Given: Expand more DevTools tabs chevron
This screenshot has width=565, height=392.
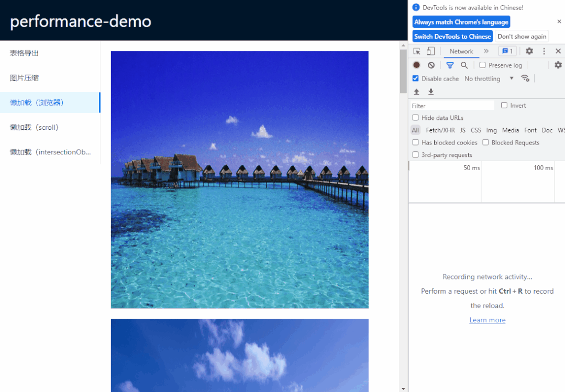Looking at the screenshot, I should click(486, 51).
